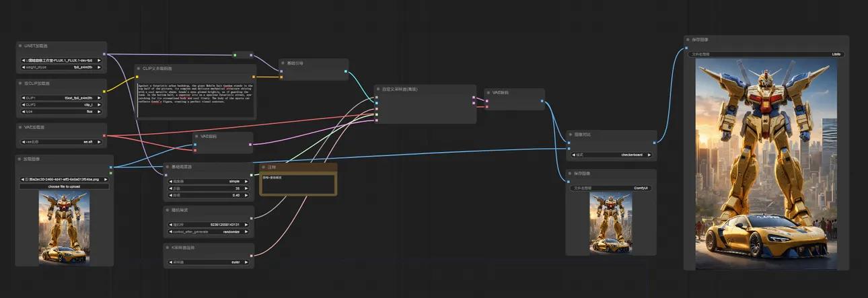Collapse the 随机噪波 node via its dot
868x298 pixels.
pos(168,210)
